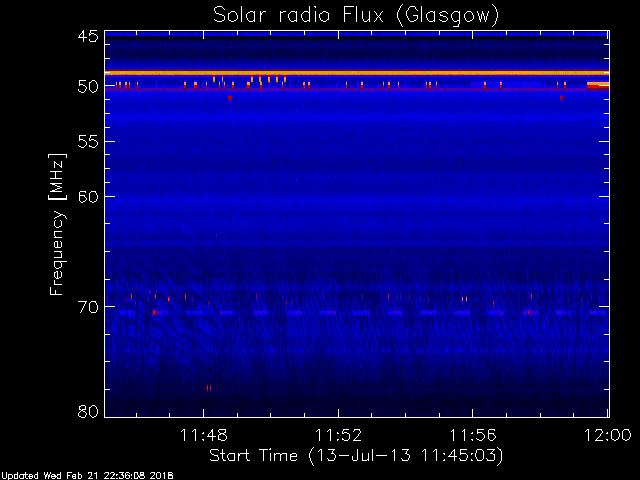Click the bright yellow-white patch at 50 MHz right edge
Screen dimensions: 640x480
tap(598, 85)
